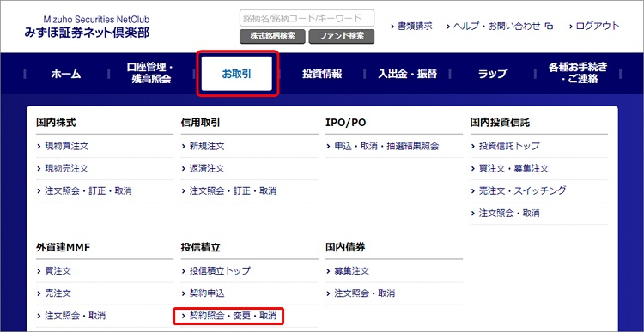This screenshot has height=332, width=644.
Task: Click the 投信積立 section heading
Action: tap(201, 247)
